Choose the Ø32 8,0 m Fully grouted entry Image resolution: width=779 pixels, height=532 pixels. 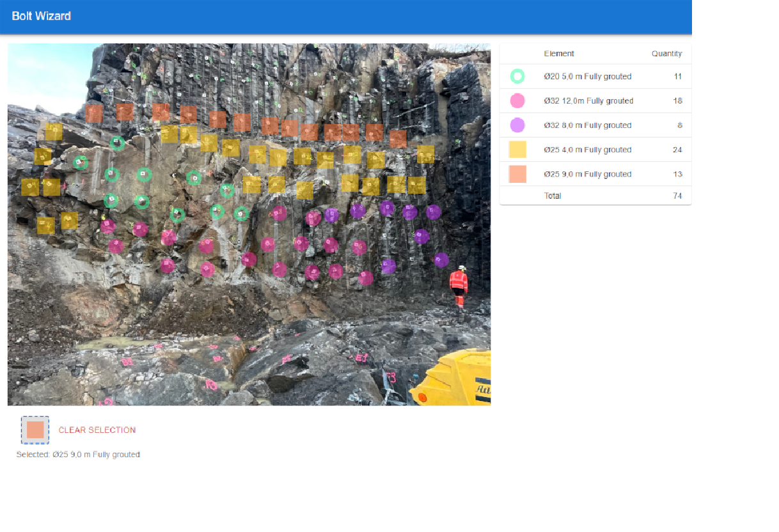point(587,125)
